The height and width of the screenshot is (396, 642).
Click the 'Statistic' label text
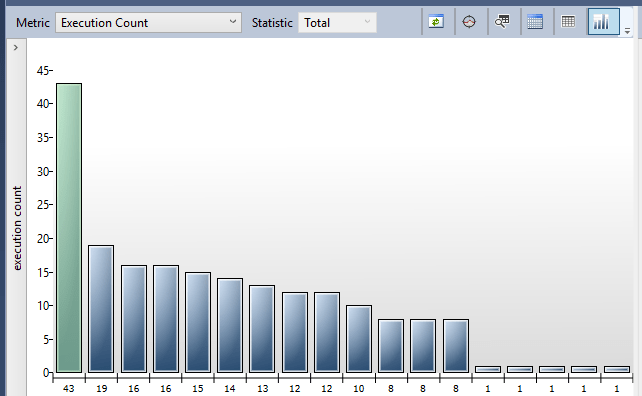[272, 23]
